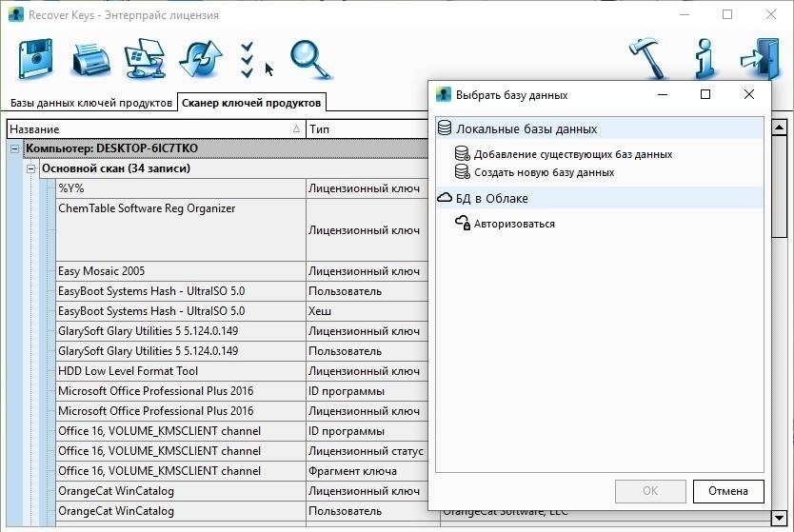This screenshot has height=532, width=794.
Task: Click the cloud icon beside БД в Облаке
Action: pos(445,197)
